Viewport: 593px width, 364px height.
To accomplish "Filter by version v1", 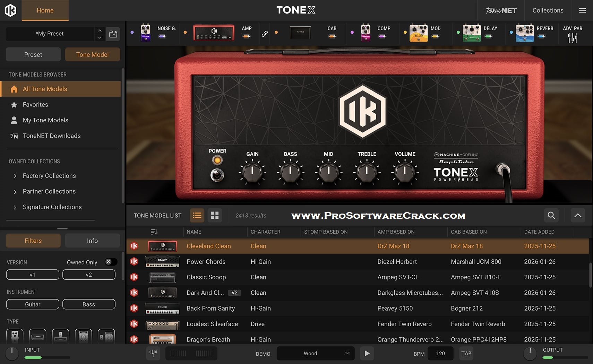I will click(x=33, y=275).
